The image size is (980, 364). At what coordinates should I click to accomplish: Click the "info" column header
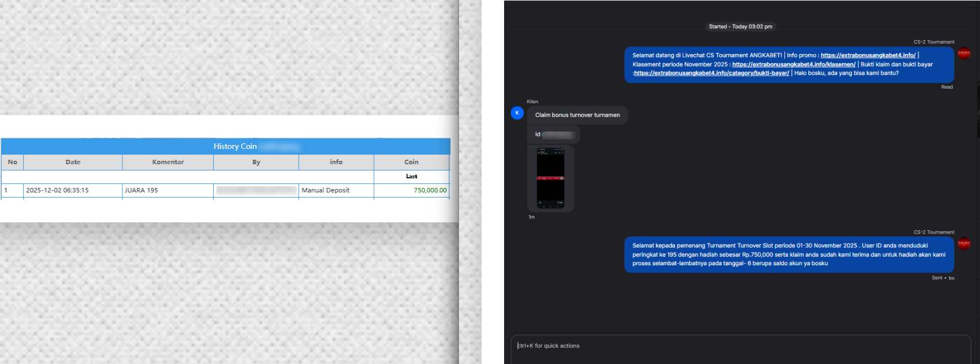336,162
